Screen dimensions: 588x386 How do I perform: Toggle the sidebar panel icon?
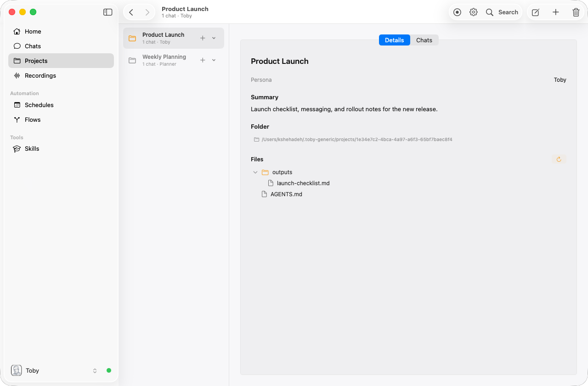108,12
